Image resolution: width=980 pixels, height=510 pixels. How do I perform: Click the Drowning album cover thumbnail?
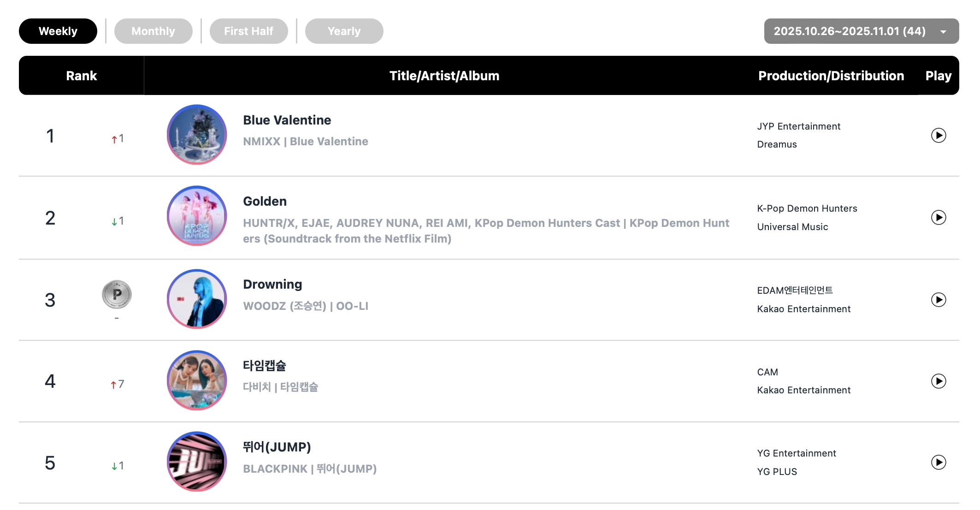197,299
